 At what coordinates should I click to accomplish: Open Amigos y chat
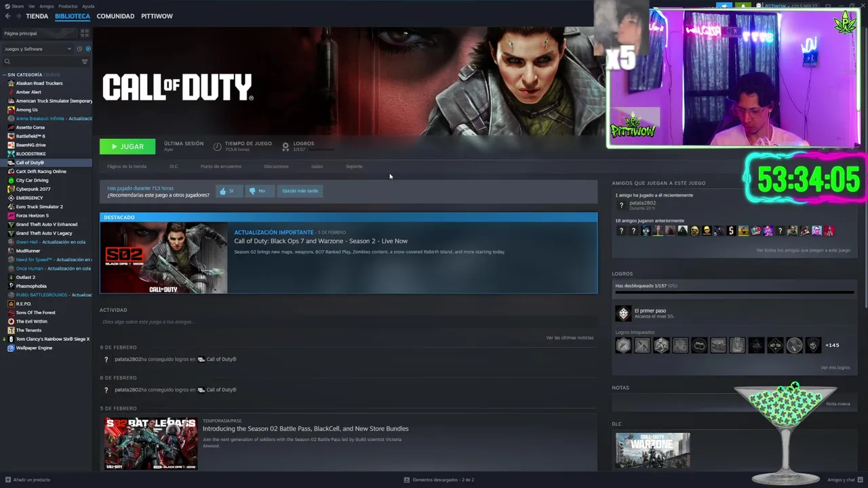[x=845, y=480]
